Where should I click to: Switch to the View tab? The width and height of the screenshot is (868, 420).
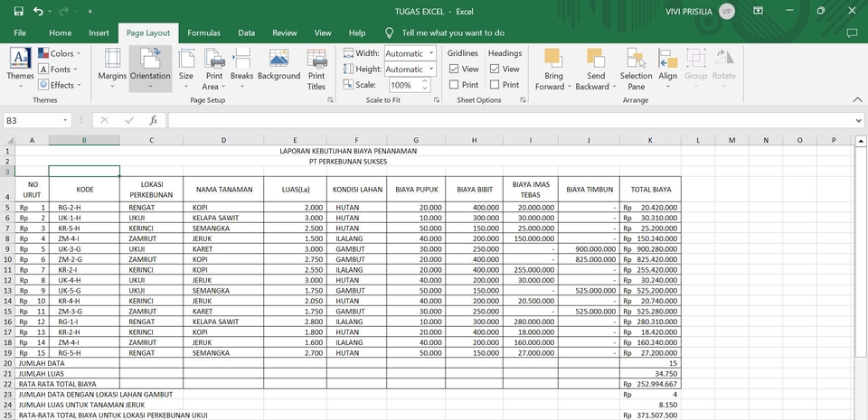click(x=323, y=33)
